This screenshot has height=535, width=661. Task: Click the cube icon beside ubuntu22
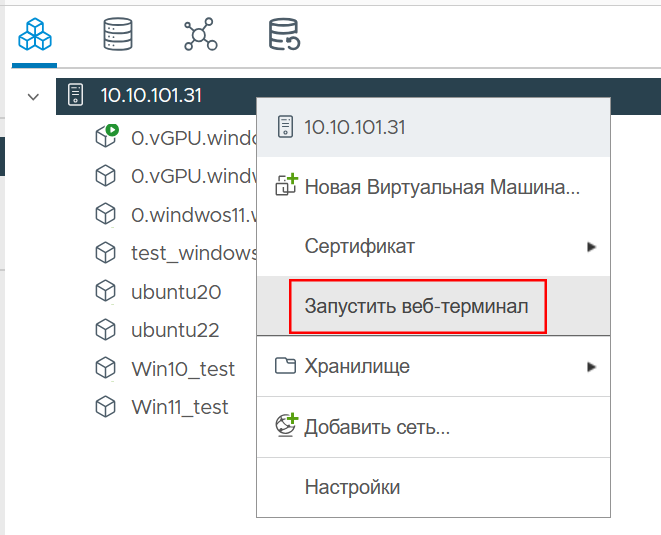(105, 329)
